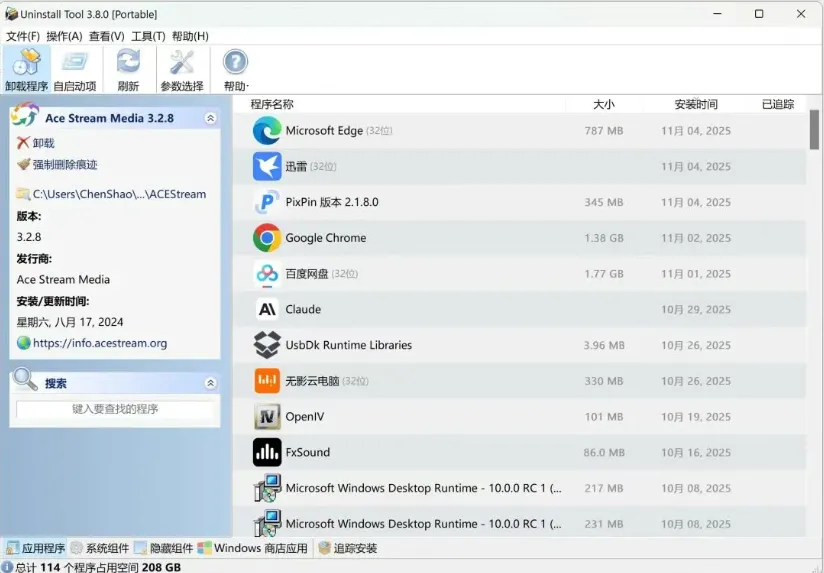
Task: Select the Claude program icon
Action: [x=267, y=309]
